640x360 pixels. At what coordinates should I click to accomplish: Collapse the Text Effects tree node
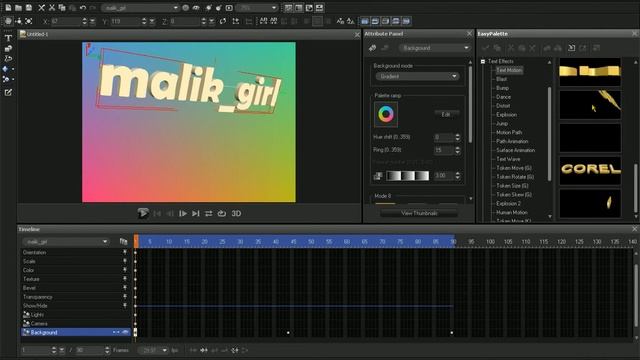482,61
